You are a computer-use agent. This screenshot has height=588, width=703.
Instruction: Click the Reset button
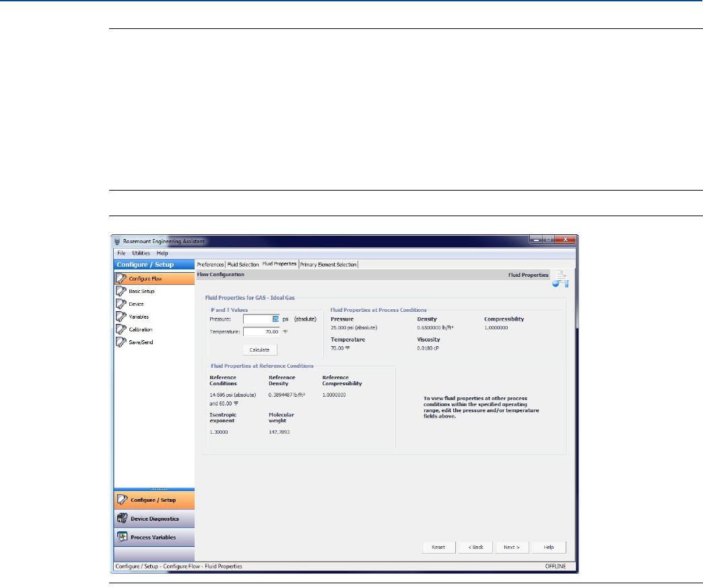(x=438, y=547)
